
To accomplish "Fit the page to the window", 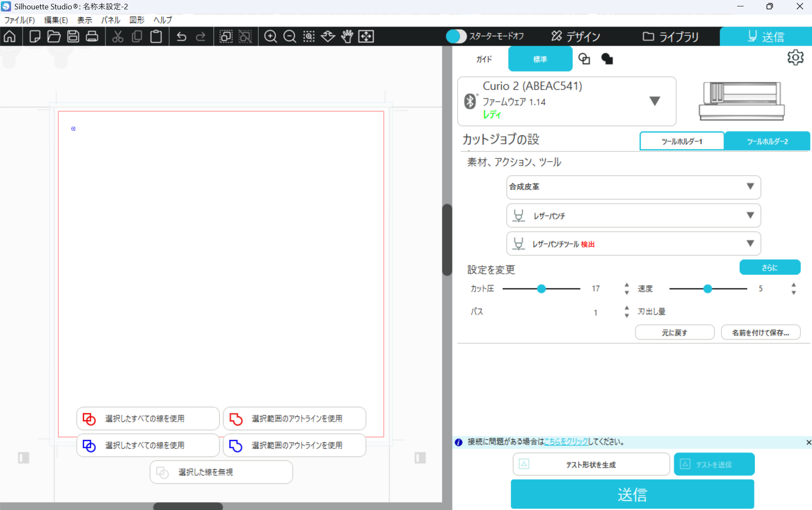I will pyautogui.click(x=366, y=37).
